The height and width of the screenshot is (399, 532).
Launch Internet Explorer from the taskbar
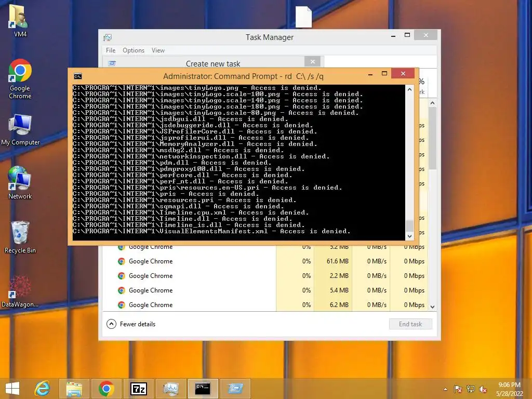pyautogui.click(x=42, y=389)
